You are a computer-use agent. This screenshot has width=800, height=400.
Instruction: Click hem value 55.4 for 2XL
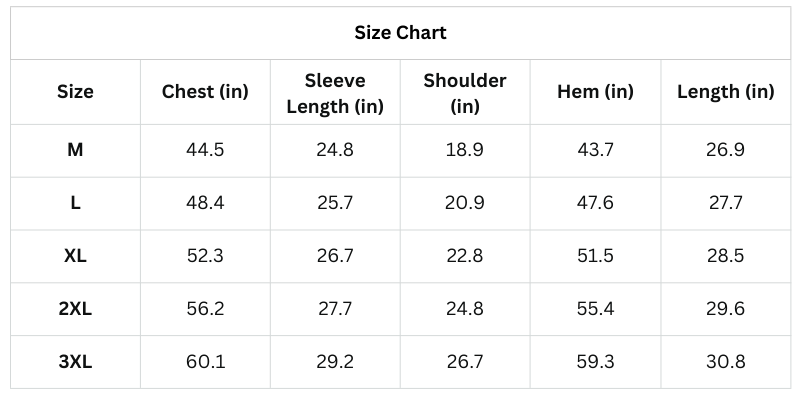coord(595,309)
